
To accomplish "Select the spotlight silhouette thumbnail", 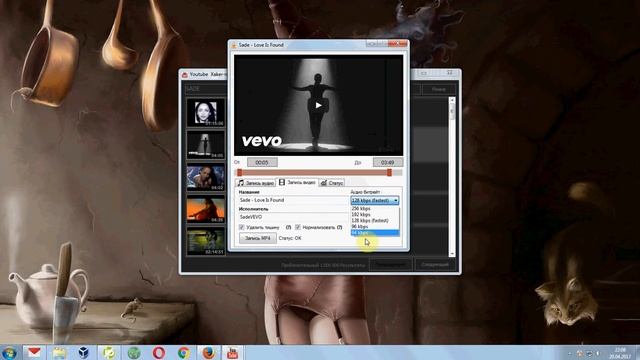I will [206, 145].
